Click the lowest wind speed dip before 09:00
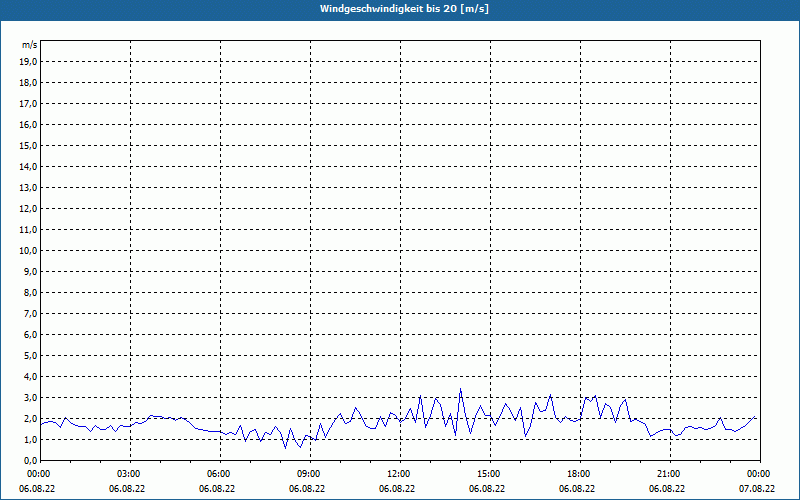Screen dimensions: 800x500 click(x=286, y=448)
